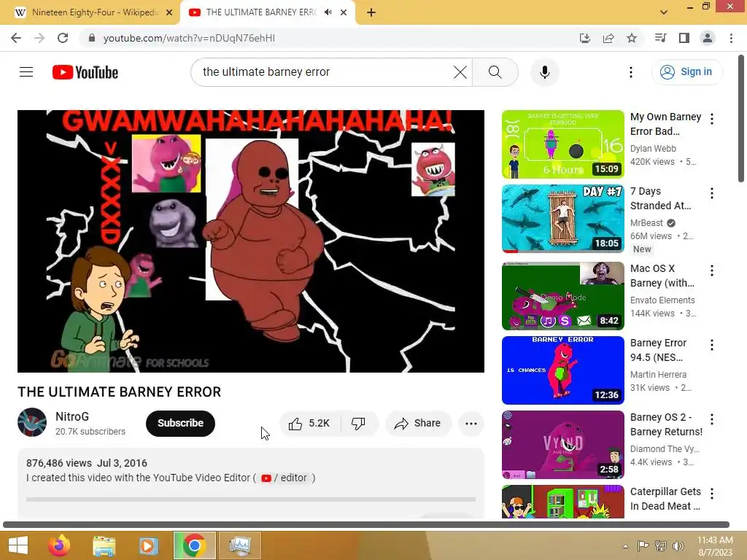
Task: Open File Explorer from the taskbar
Action: coord(104,545)
